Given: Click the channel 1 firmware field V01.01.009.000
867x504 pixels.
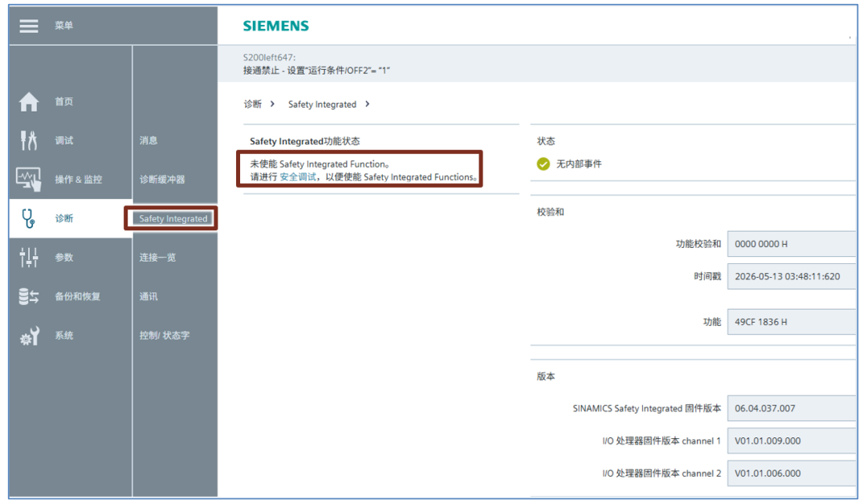Looking at the screenshot, I should 792,441.
